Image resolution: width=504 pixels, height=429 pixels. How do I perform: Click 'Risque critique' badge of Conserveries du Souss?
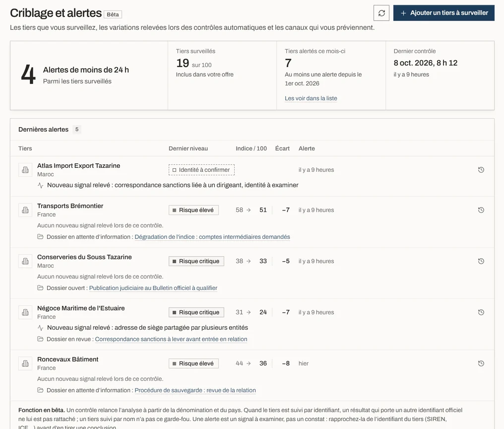[196, 261]
